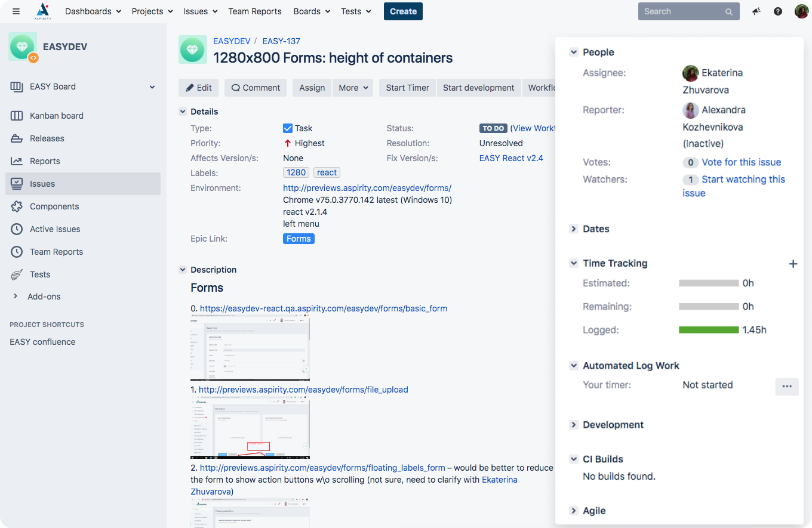Open the help question mark icon
This screenshot has width=812, height=528.
click(778, 11)
